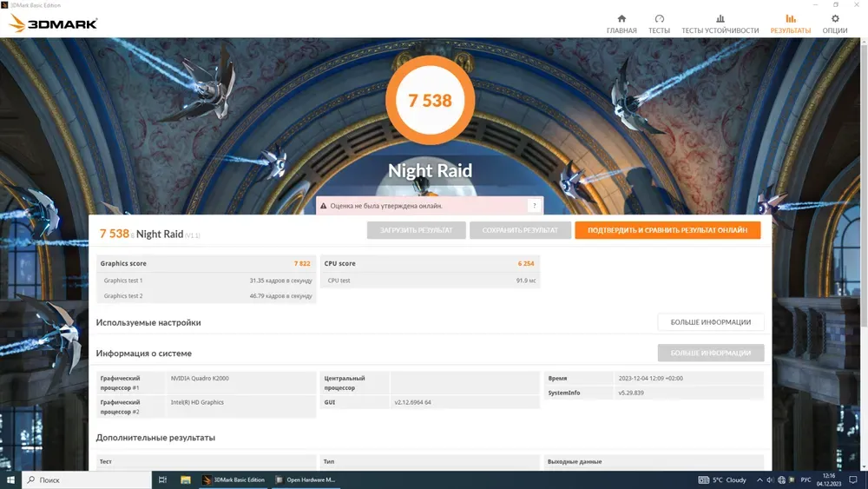The image size is (868, 489).
Task: Open the Опции settings gear
Action: [835, 23]
